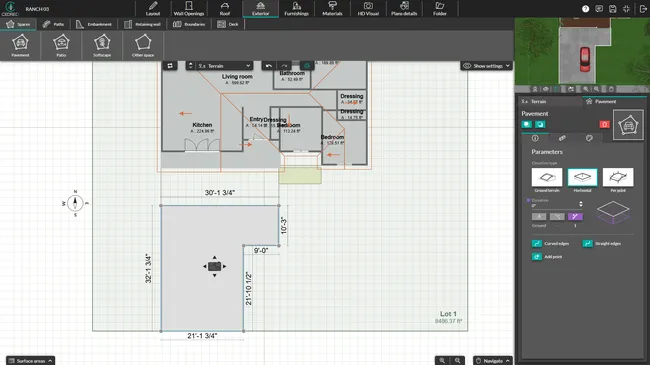650x365 pixels.
Task: Click the level stepper arrows beside Terrain
Action: (x=190, y=66)
